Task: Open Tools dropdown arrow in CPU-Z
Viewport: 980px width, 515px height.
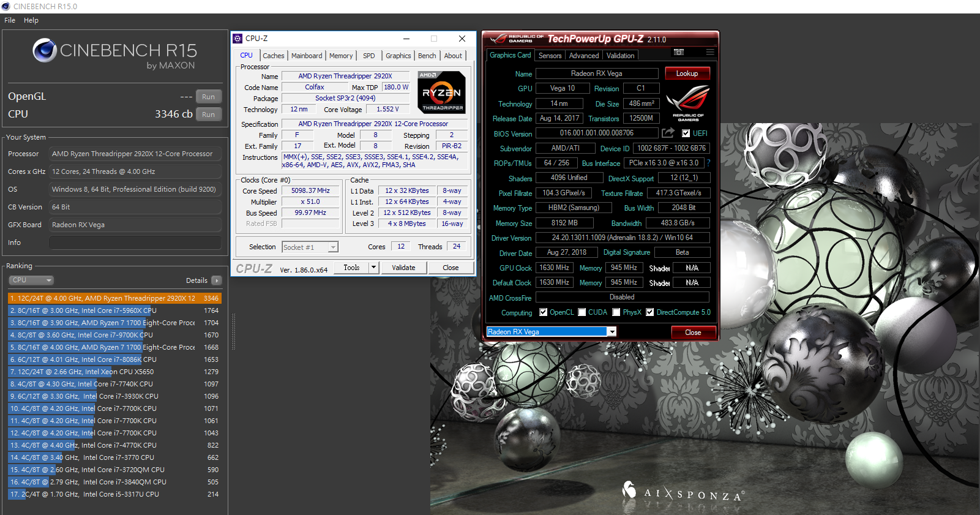Action: [x=373, y=268]
